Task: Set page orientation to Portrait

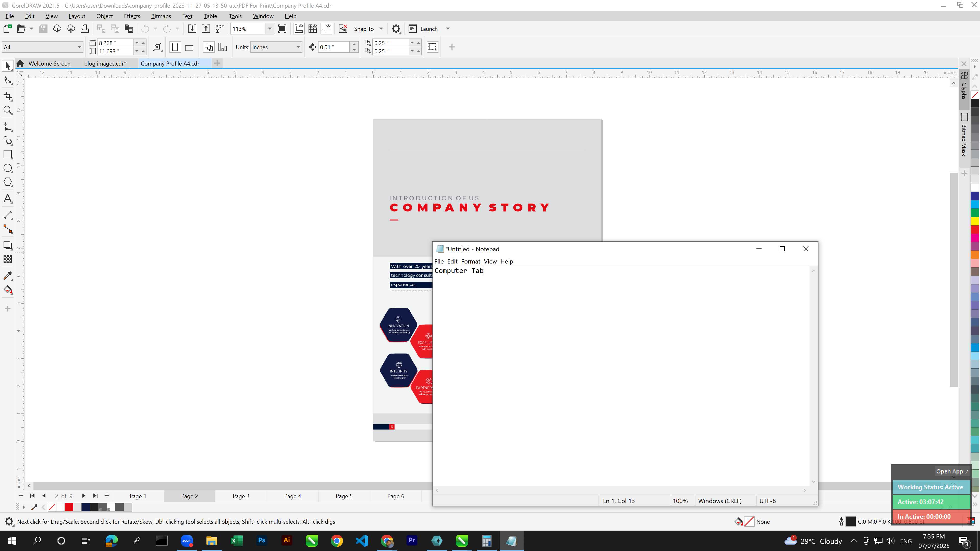Action: tap(175, 47)
